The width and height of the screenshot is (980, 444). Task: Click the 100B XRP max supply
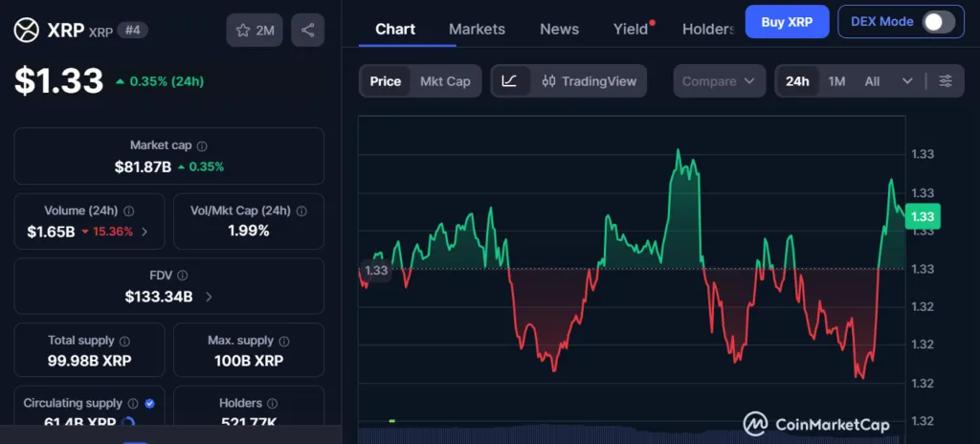coord(248,361)
